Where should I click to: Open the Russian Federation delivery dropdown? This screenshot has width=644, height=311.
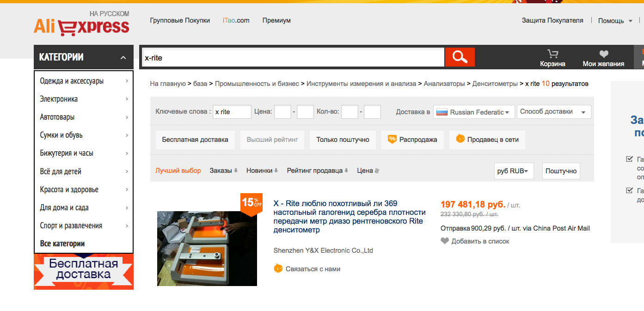(x=474, y=112)
